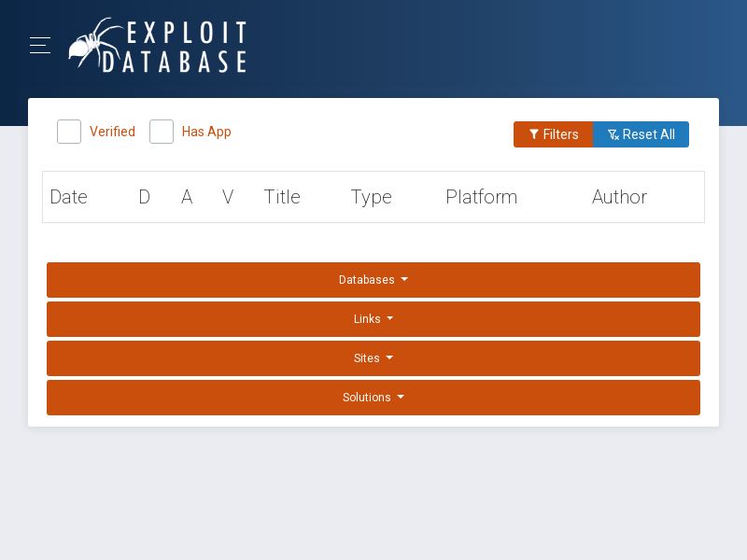Screen dimensions: 747x560
Task: Expand the Sites dropdown
Action: point(373,358)
